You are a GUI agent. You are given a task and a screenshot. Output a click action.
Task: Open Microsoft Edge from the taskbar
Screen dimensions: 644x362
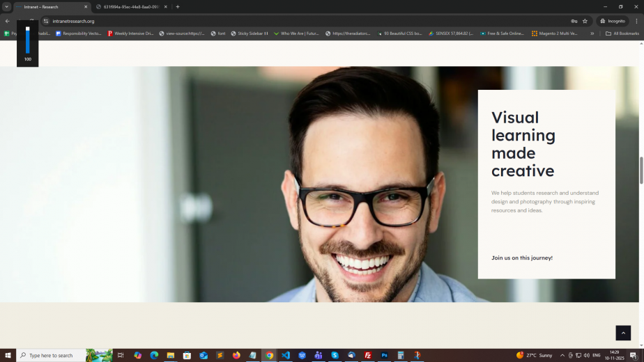click(x=154, y=355)
